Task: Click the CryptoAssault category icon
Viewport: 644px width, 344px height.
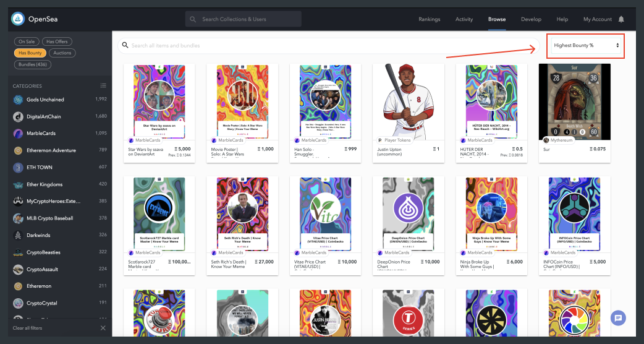Action: pos(18,269)
